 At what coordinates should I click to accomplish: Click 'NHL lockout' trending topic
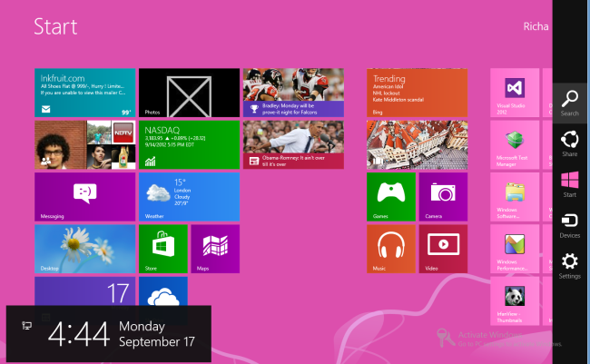click(x=387, y=93)
